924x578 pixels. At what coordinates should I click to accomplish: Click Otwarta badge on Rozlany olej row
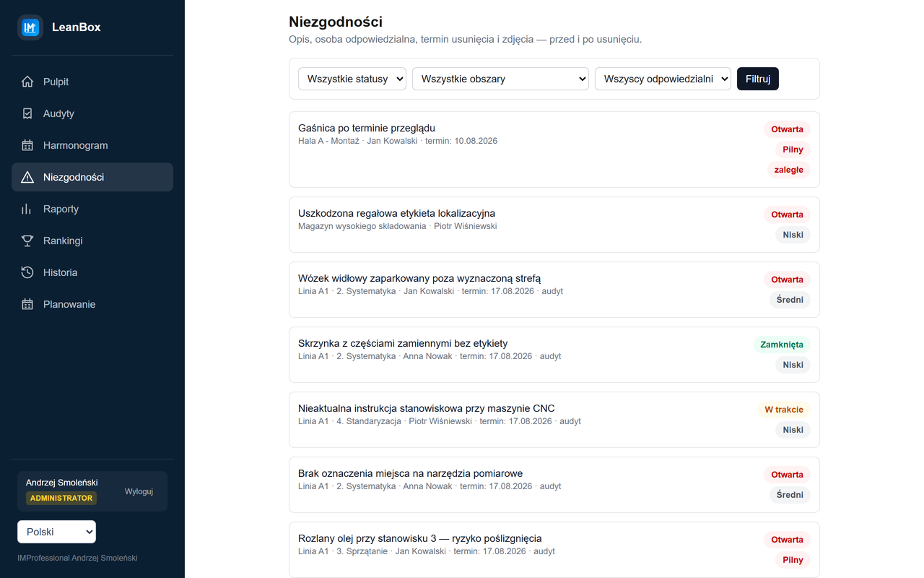click(x=787, y=540)
